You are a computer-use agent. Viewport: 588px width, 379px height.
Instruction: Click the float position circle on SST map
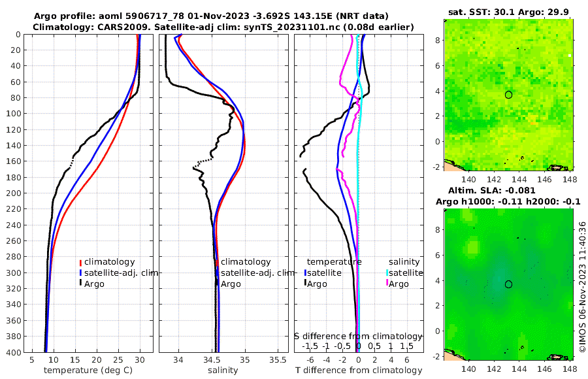tap(508, 95)
